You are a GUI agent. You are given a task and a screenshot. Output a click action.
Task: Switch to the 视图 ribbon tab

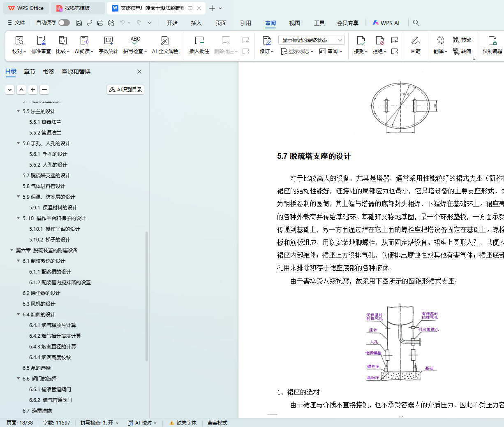tap(294, 23)
